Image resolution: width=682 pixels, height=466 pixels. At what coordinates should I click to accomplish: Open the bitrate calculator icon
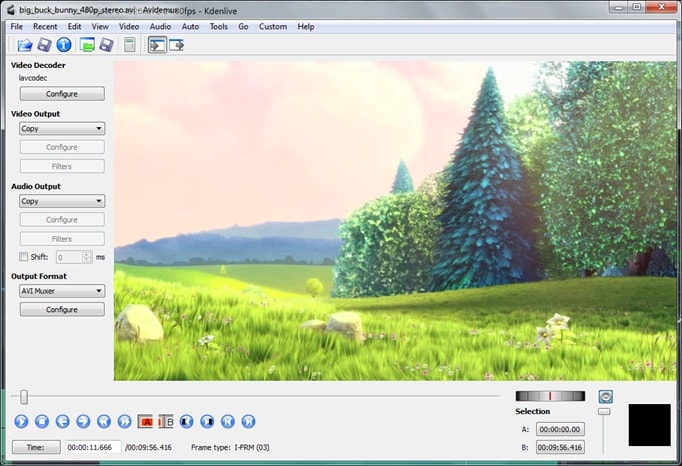click(x=130, y=45)
